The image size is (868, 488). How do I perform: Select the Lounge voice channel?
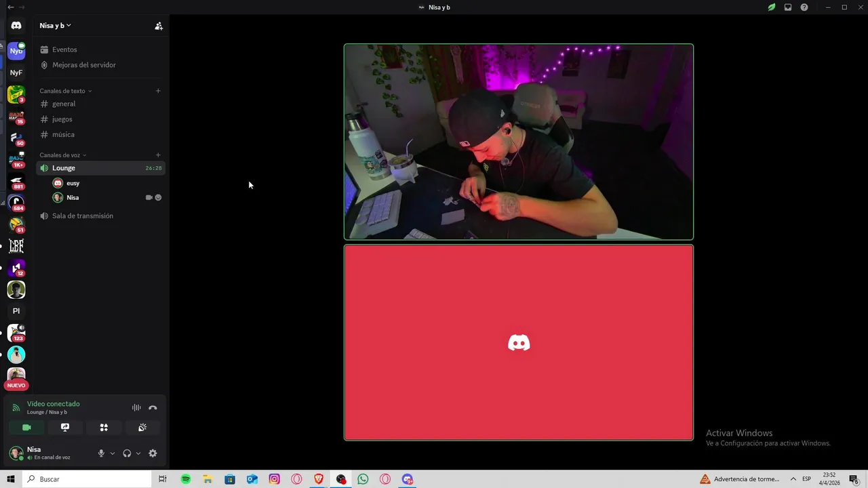coord(101,168)
